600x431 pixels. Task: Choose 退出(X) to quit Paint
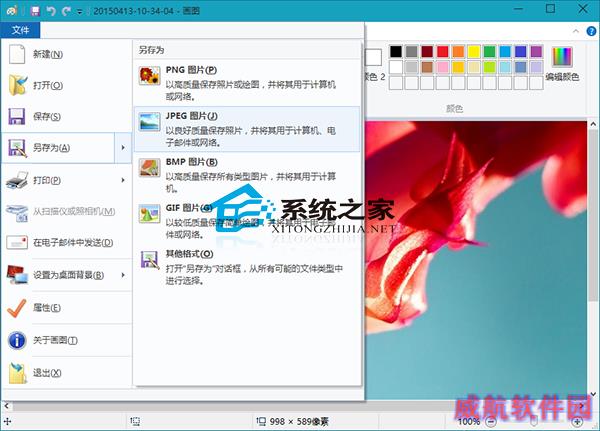[66, 372]
